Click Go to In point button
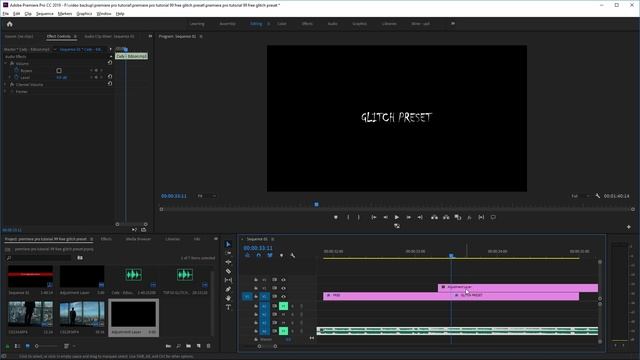 point(373,217)
